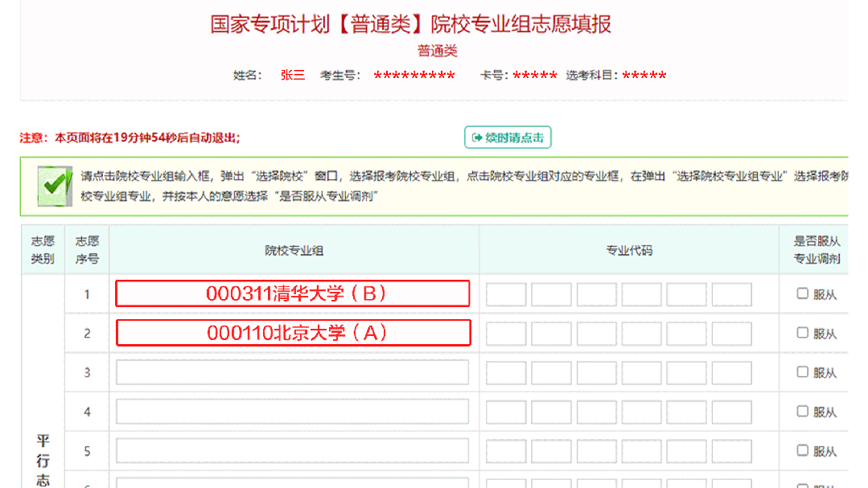868x488 pixels.
Task: Tick 服从 checkbox on volunteer row 3
Action: [x=802, y=371]
